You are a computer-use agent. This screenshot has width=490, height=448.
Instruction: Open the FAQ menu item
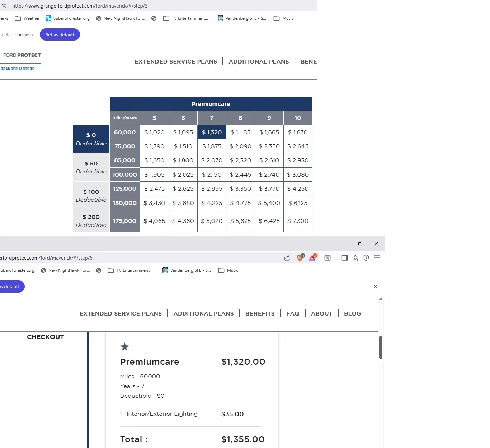[293, 313]
